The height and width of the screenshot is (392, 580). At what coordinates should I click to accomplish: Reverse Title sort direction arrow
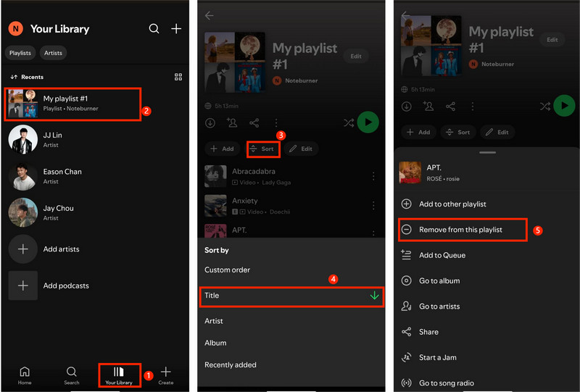point(374,296)
